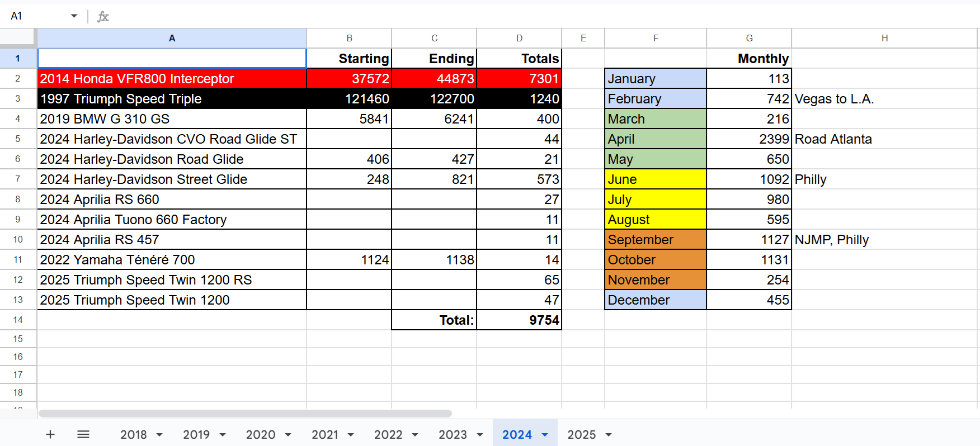Select the Totals header cell
The image size is (980, 446).
(x=519, y=59)
